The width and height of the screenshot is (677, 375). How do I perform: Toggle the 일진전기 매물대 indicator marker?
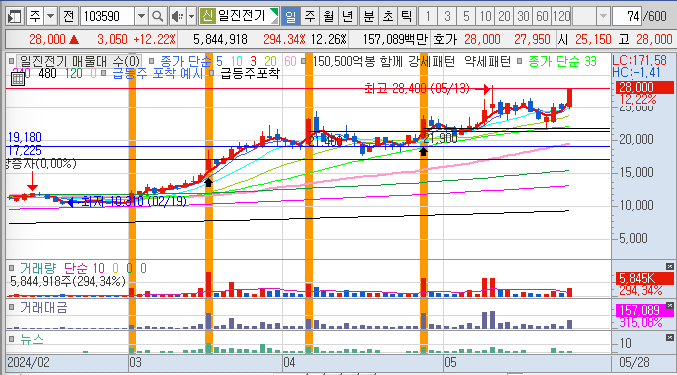coord(12,61)
